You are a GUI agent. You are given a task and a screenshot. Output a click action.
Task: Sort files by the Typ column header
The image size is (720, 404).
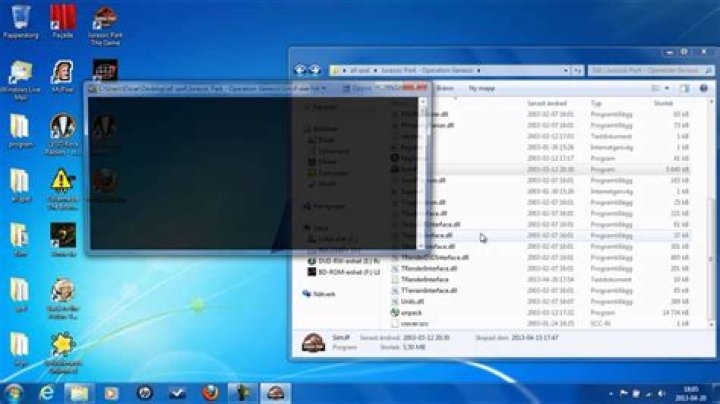[597, 103]
